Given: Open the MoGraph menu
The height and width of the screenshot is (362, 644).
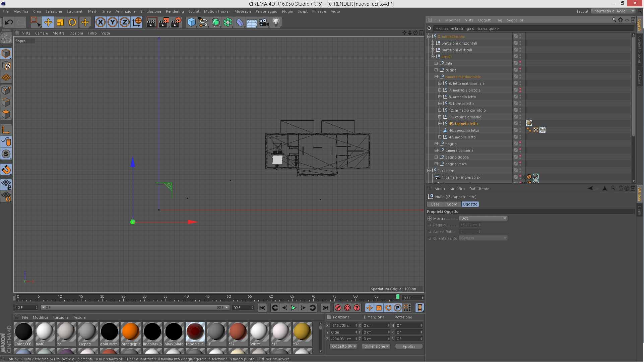Looking at the screenshot, I should pyautogui.click(x=242, y=11).
